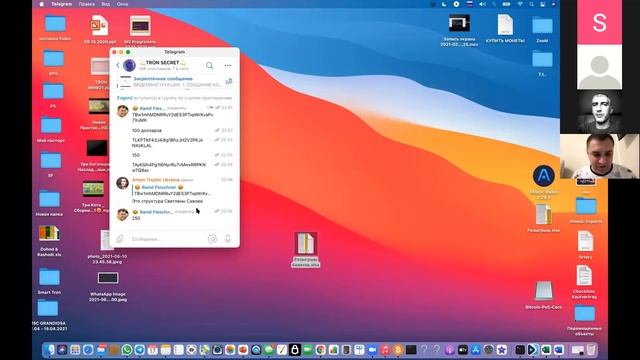Click the quoted reply from Ramil Fleischer
This screenshot has height=360, width=640.
point(171,190)
